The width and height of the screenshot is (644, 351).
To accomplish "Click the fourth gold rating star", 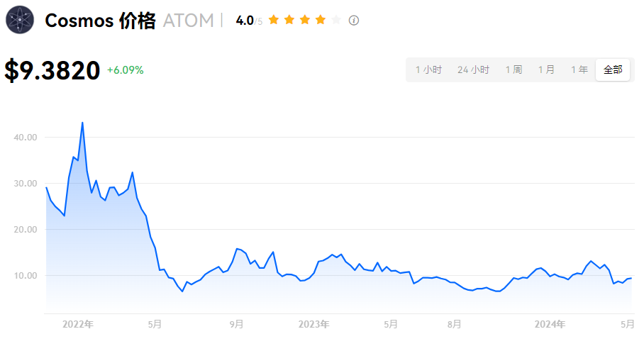I will click(321, 20).
